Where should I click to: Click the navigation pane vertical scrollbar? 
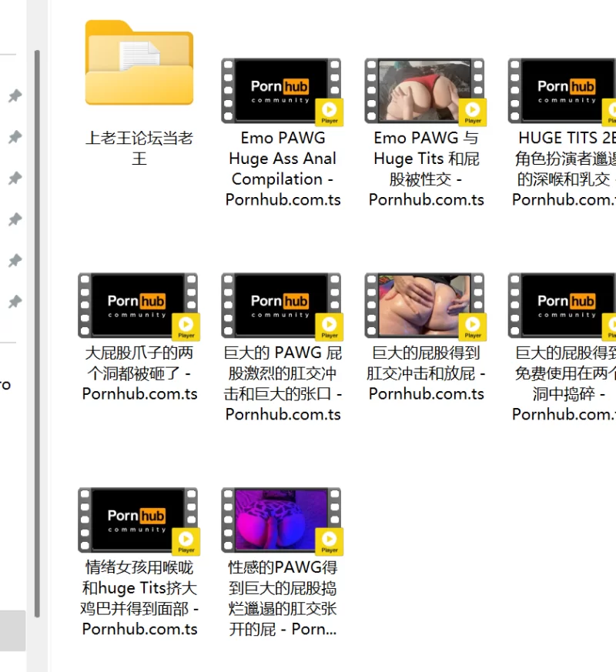click(37, 334)
